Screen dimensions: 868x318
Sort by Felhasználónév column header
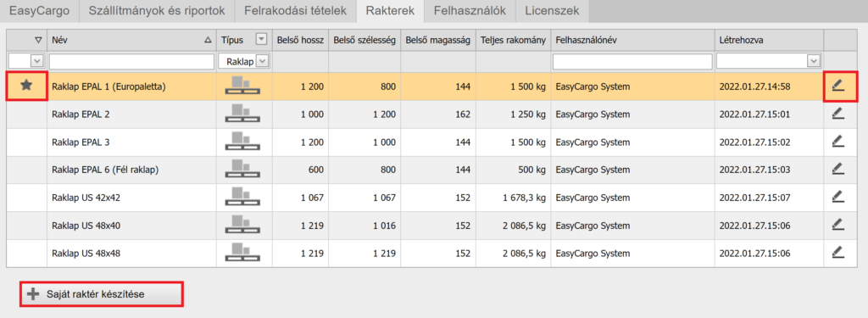tap(632, 40)
